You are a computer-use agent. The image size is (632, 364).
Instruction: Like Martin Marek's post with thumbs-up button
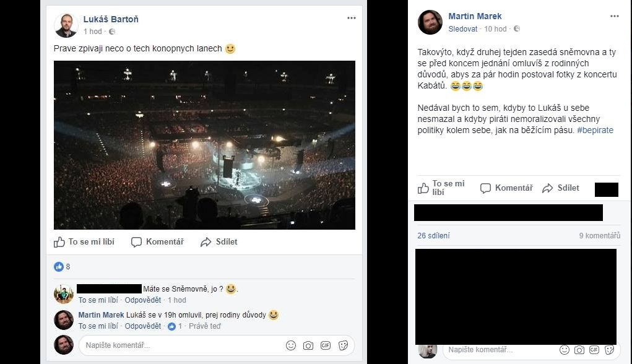441,188
